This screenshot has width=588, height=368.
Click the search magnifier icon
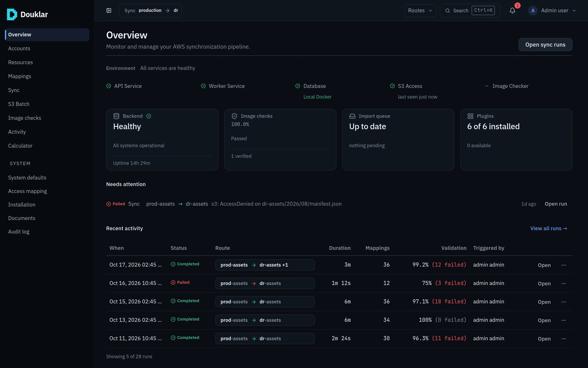click(x=447, y=10)
